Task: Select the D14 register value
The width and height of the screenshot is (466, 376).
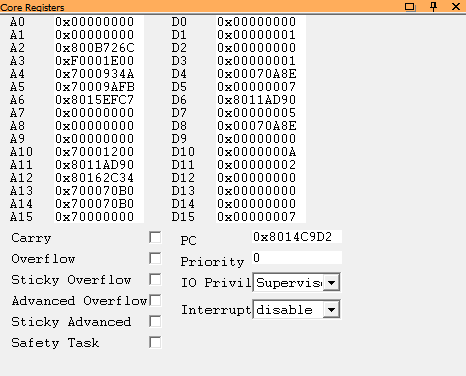Action: pyautogui.click(x=261, y=204)
